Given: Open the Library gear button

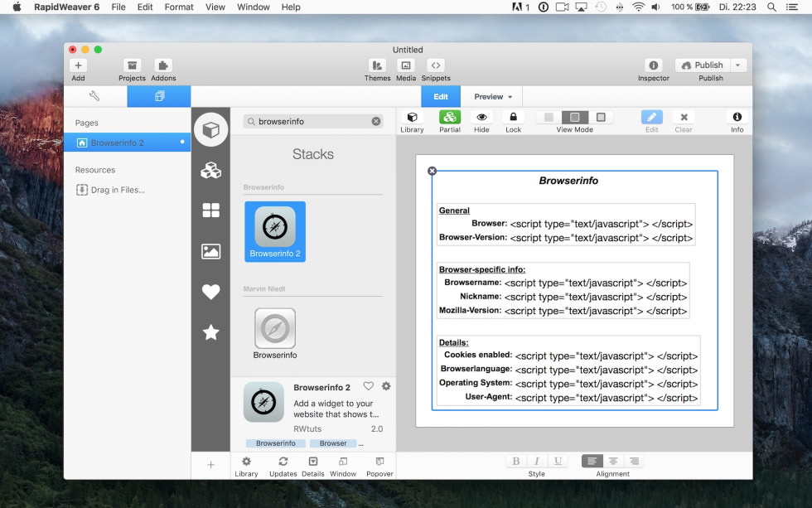Looking at the screenshot, I should click(x=246, y=466).
